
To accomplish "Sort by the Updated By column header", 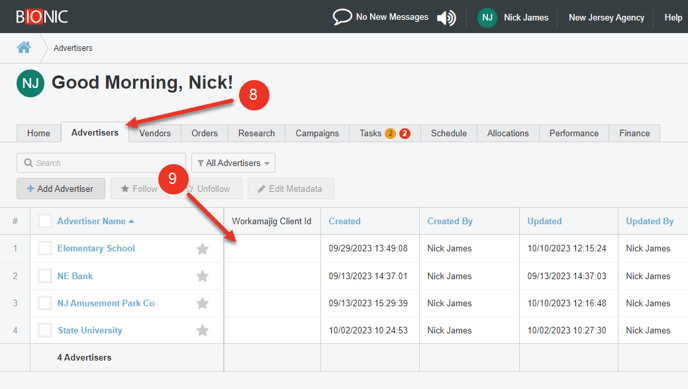I will point(649,221).
